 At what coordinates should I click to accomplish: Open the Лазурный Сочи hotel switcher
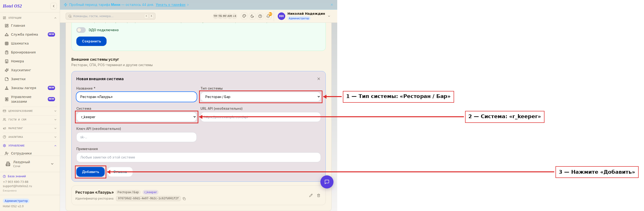(30, 164)
